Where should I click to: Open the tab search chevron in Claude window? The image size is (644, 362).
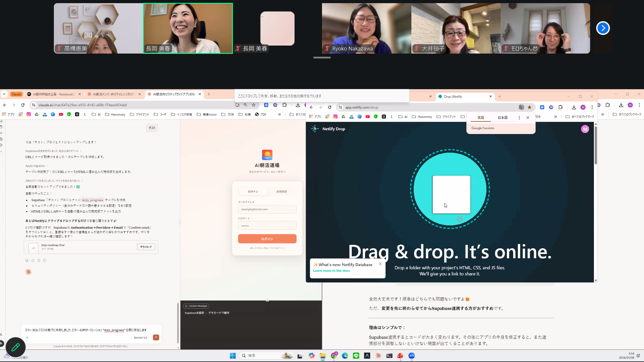pos(4,94)
